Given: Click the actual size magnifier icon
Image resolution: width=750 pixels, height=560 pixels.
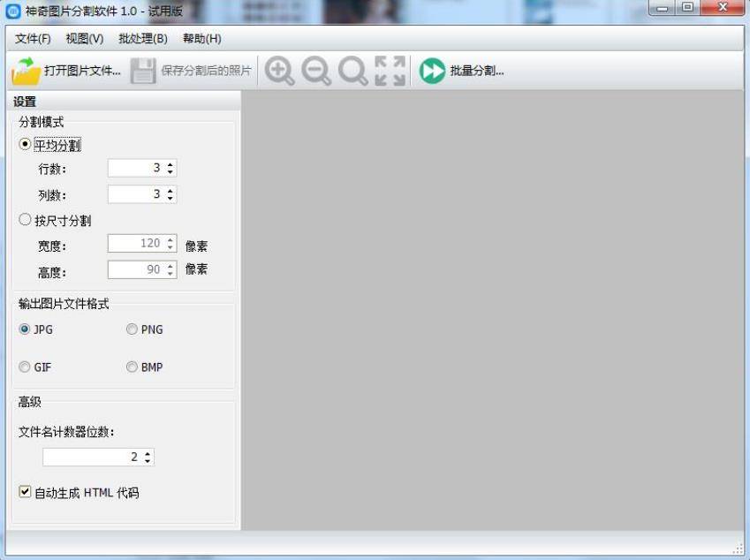Looking at the screenshot, I should [x=352, y=71].
